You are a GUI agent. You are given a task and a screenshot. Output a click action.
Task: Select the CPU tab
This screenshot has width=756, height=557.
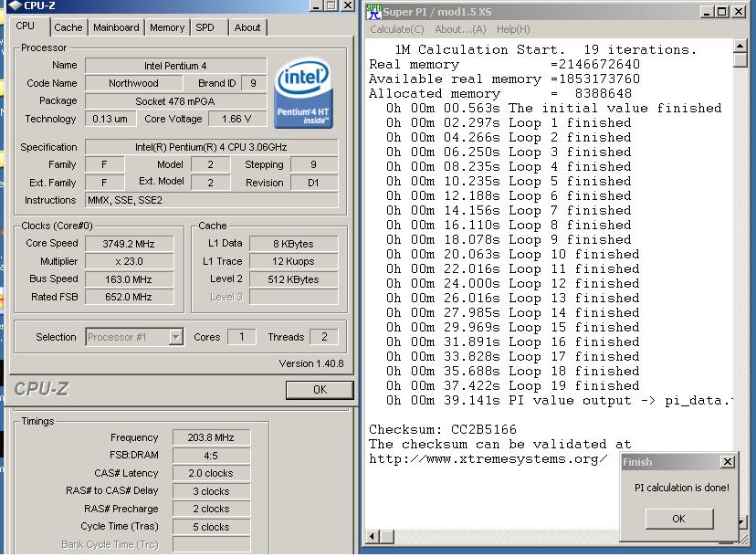click(25, 26)
